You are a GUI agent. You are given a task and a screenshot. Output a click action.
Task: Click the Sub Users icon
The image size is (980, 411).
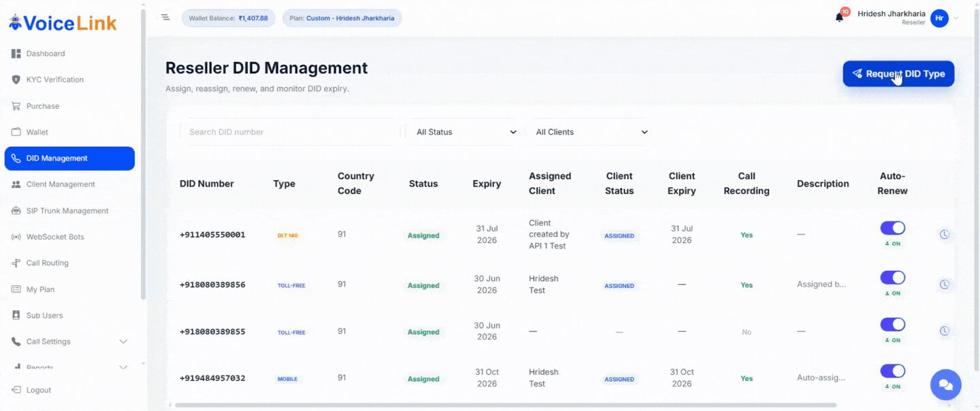click(x=16, y=316)
